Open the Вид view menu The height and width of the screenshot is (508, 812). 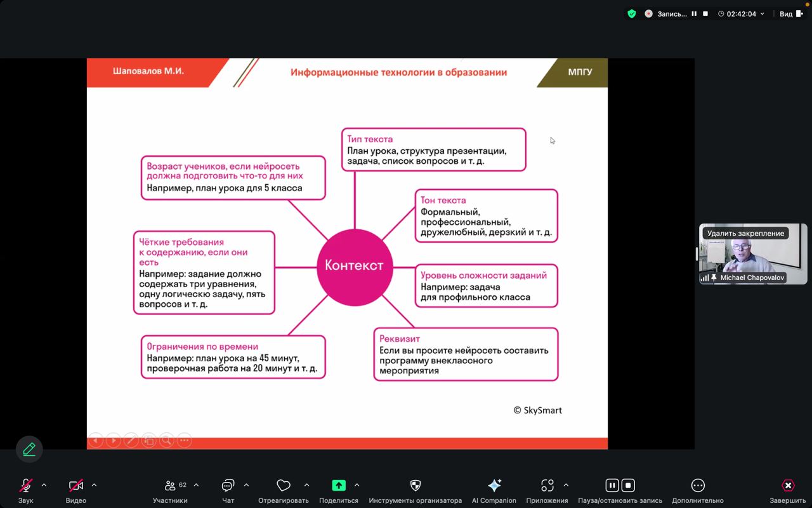[790, 14]
